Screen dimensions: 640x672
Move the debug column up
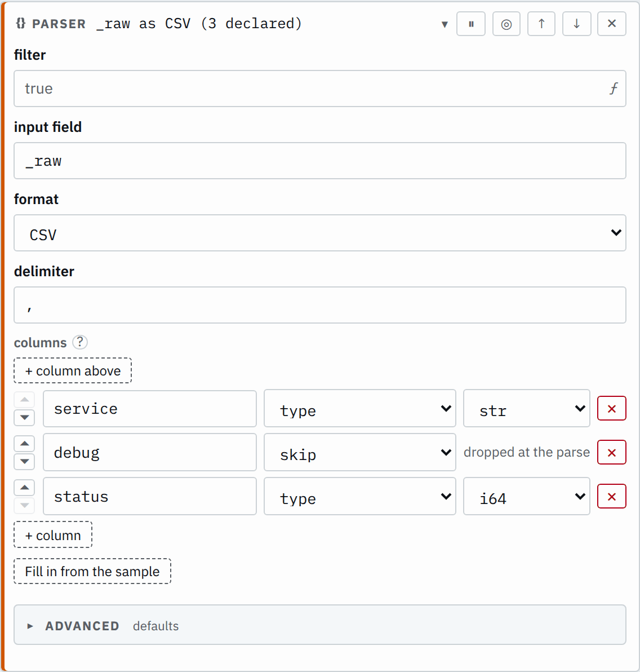tap(24, 444)
